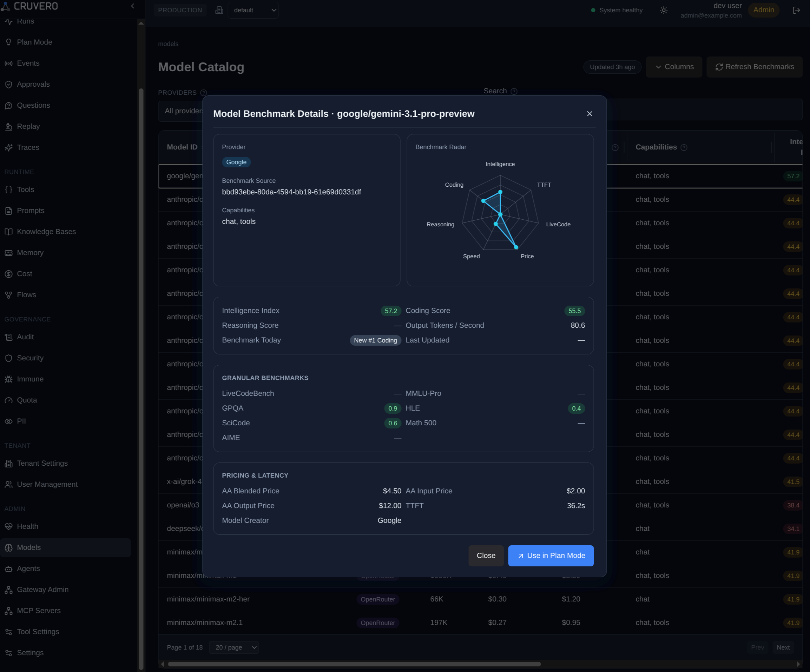This screenshot has height=672, width=810.
Task: Go to Knowledge Bases in sidebar
Action: pos(46,231)
